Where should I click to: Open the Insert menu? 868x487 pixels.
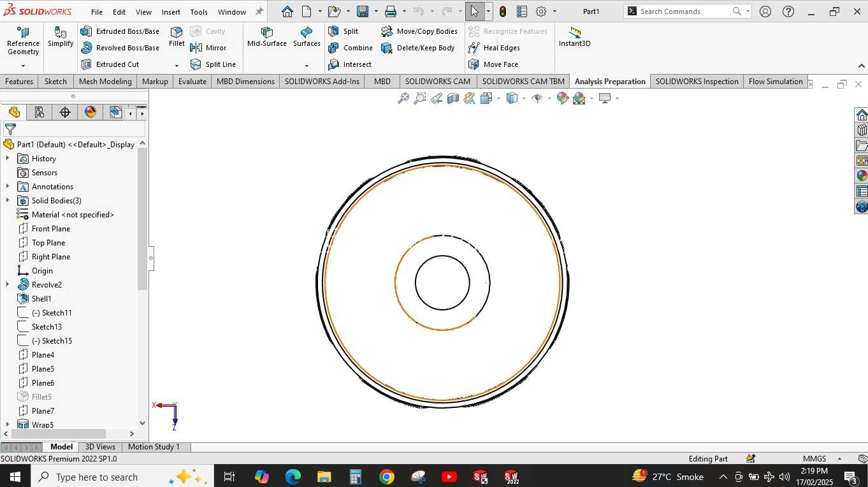point(171,12)
